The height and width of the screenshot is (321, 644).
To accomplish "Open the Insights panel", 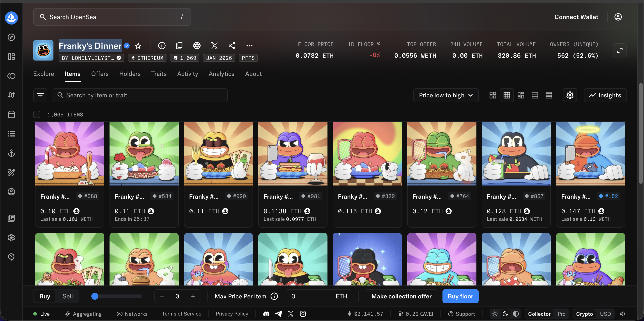I will tap(605, 95).
